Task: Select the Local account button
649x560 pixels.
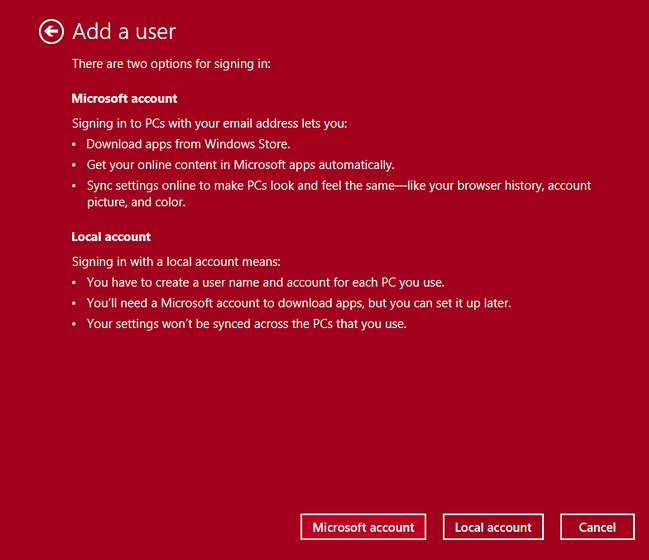Action: 493,527
